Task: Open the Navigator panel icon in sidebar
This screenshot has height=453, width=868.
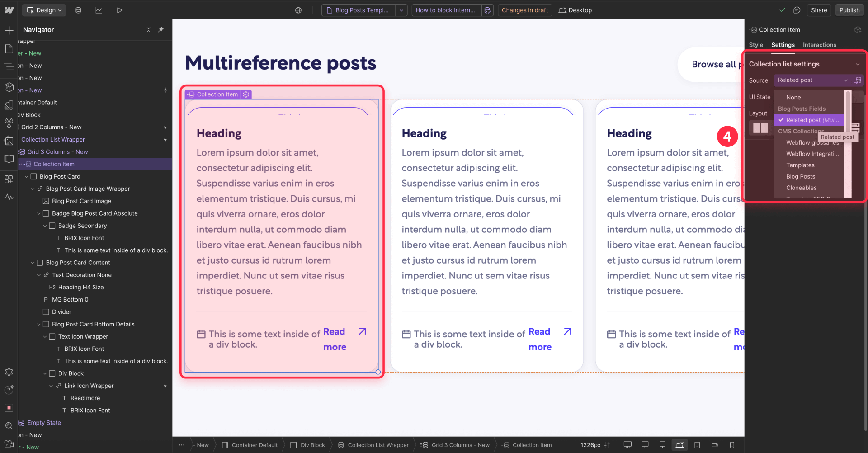Action: click(x=9, y=66)
